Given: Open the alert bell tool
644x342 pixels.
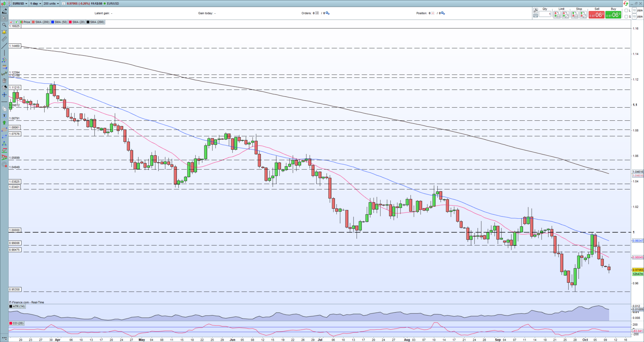Looking at the screenshot, I should coord(4,32).
